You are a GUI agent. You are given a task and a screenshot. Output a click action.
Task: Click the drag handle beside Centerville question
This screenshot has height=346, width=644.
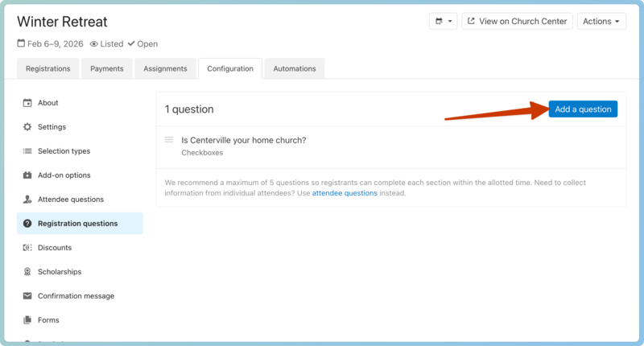(x=169, y=140)
